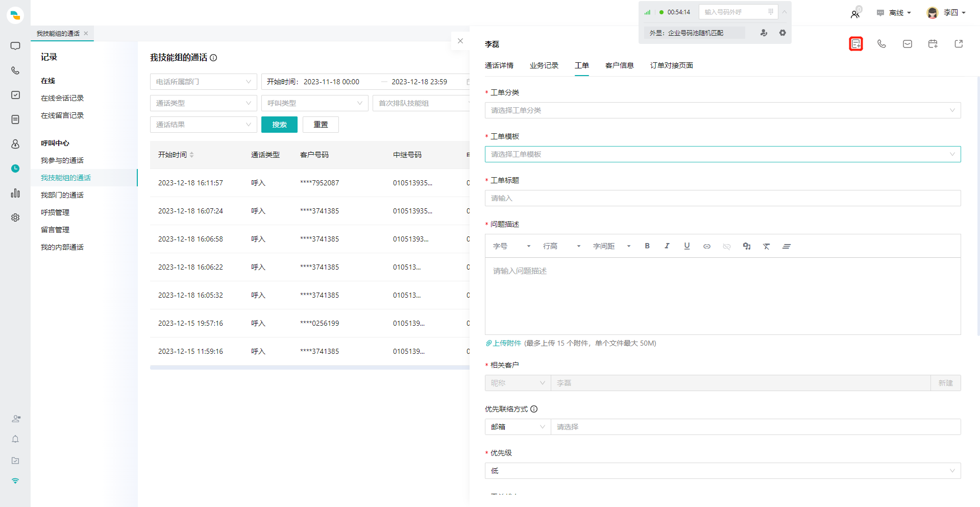The width and height of the screenshot is (980, 507).
Task: Toggle italic in problem description editor
Action: [667, 246]
